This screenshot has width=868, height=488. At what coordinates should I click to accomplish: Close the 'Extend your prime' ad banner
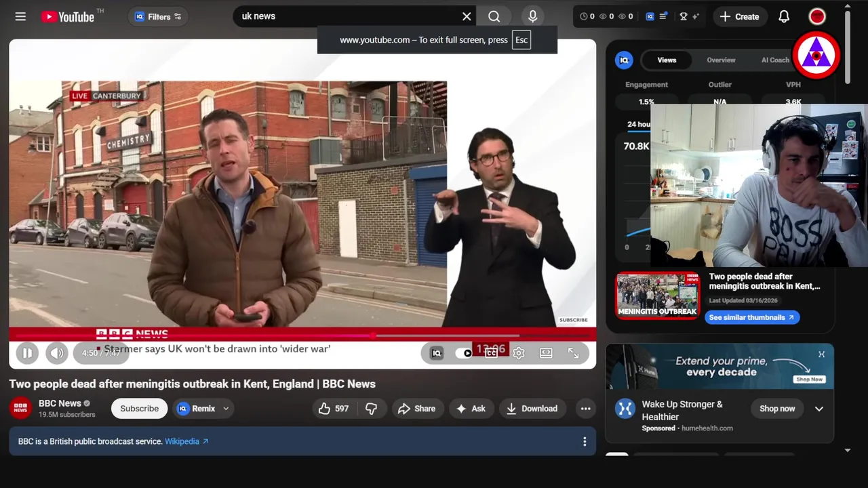click(x=821, y=354)
